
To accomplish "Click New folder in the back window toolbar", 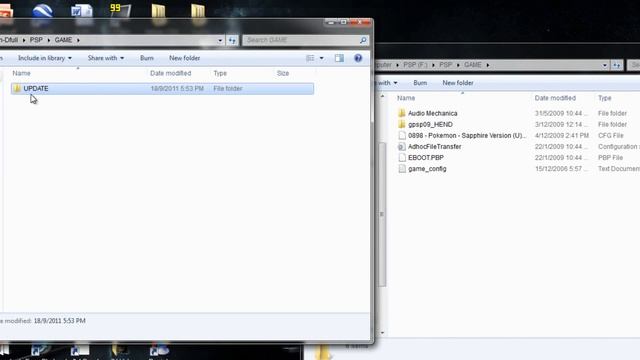I will [458, 83].
